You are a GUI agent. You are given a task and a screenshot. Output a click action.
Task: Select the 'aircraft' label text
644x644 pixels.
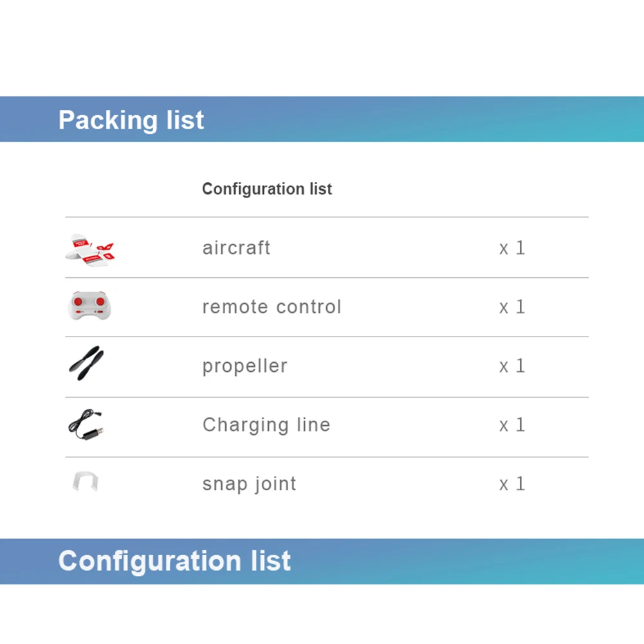click(237, 248)
